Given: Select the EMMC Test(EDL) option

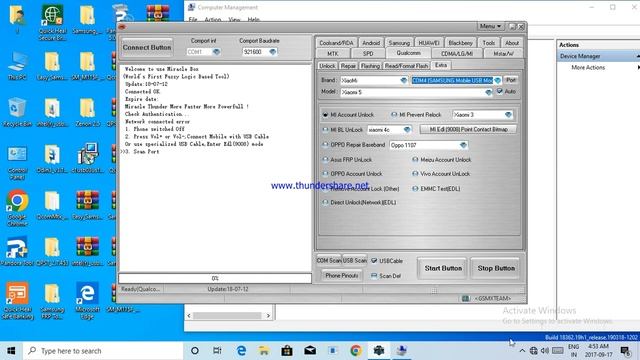Looking at the screenshot, I should pos(415,189).
